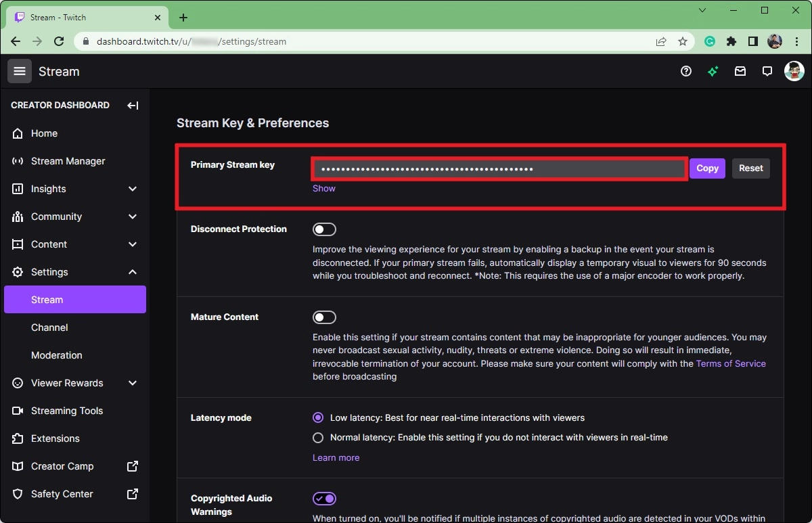Select Normal latency mode

point(318,438)
